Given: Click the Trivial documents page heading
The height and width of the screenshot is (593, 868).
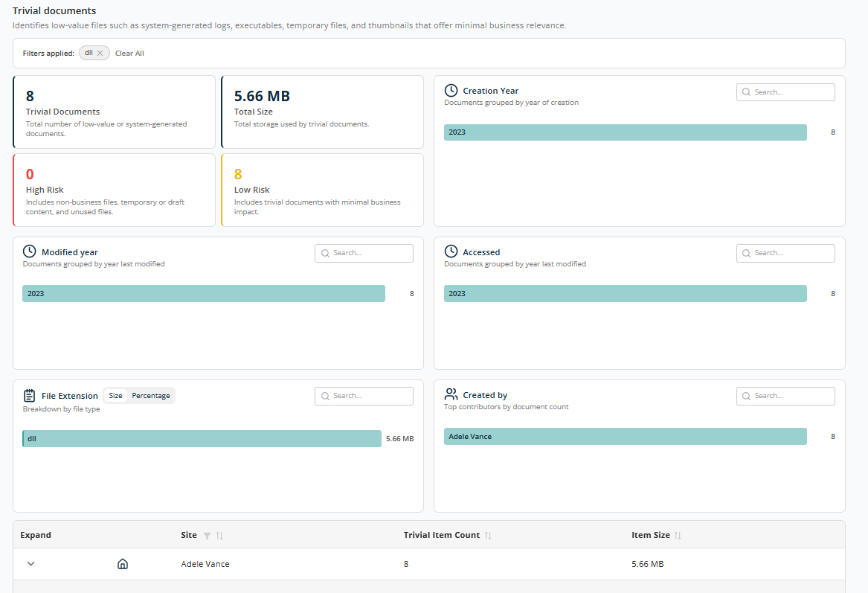Looking at the screenshot, I should tap(54, 10).
